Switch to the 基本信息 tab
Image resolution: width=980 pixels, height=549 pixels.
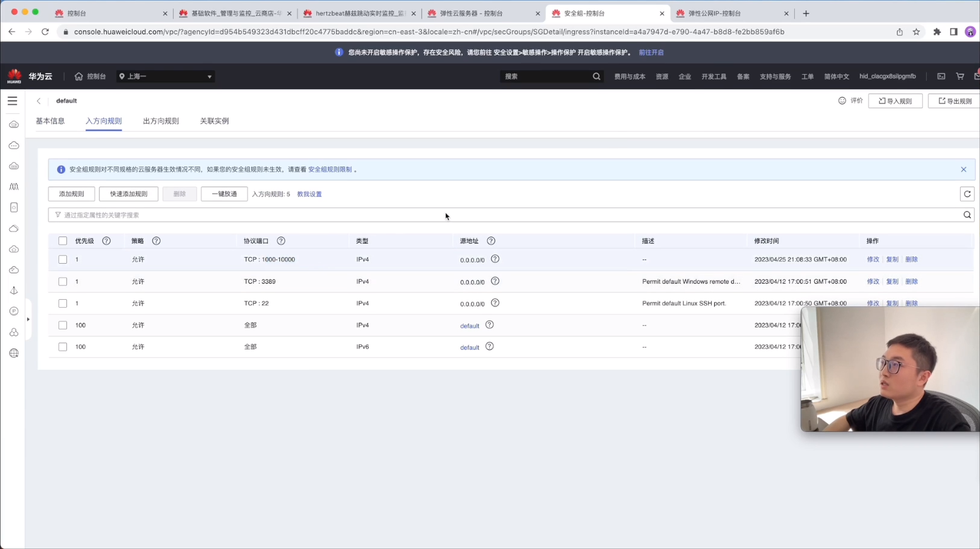[x=50, y=121]
